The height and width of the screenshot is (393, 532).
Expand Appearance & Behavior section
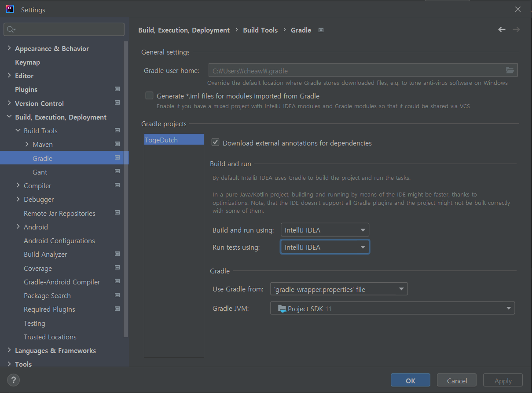pos(9,48)
